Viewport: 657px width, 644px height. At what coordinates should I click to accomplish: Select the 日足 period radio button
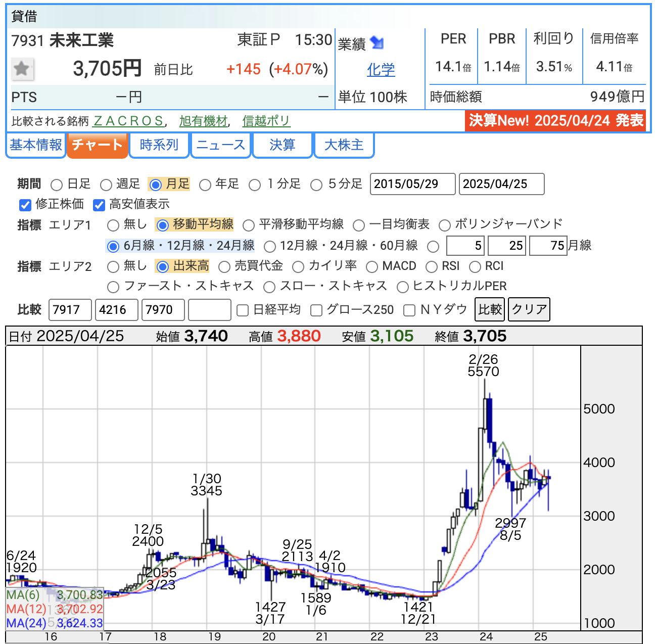(x=57, y=185)
